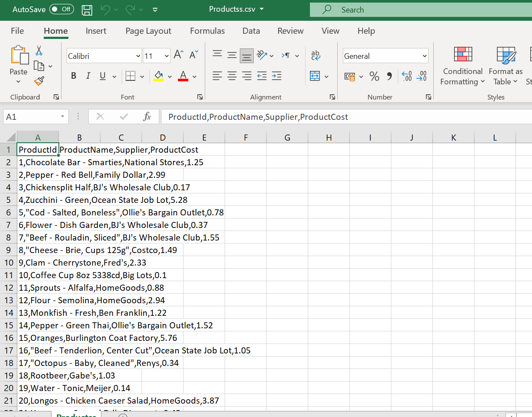Apply Percent Style to the cell
532x417 pixels.
point(374,76)
